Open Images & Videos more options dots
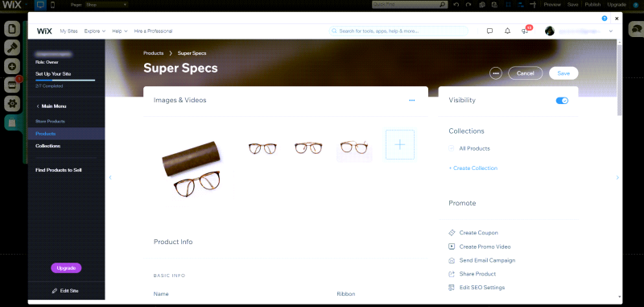The width and height of the screenshot is (644, 307). pyautogui.click(x=412, y=100)
